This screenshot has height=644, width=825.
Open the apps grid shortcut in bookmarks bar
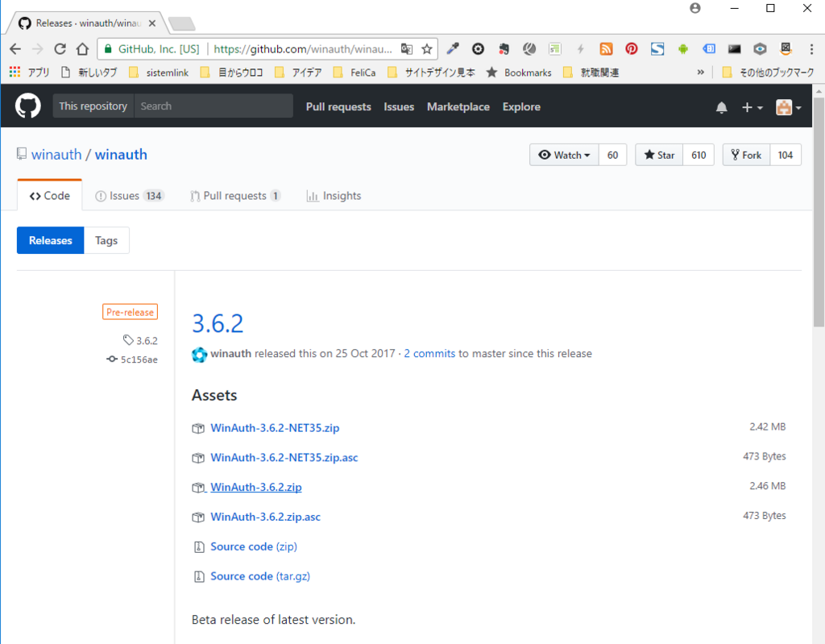(15, 73)
